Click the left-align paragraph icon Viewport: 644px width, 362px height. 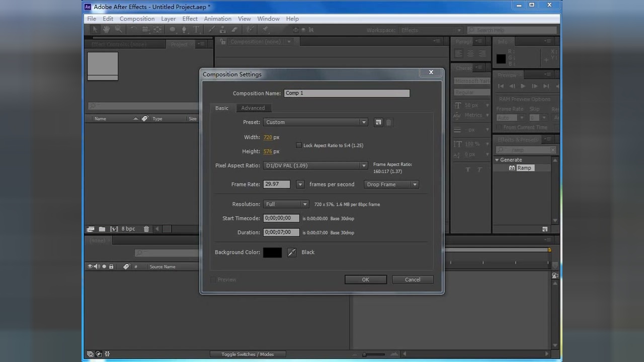tap(458, 54)
